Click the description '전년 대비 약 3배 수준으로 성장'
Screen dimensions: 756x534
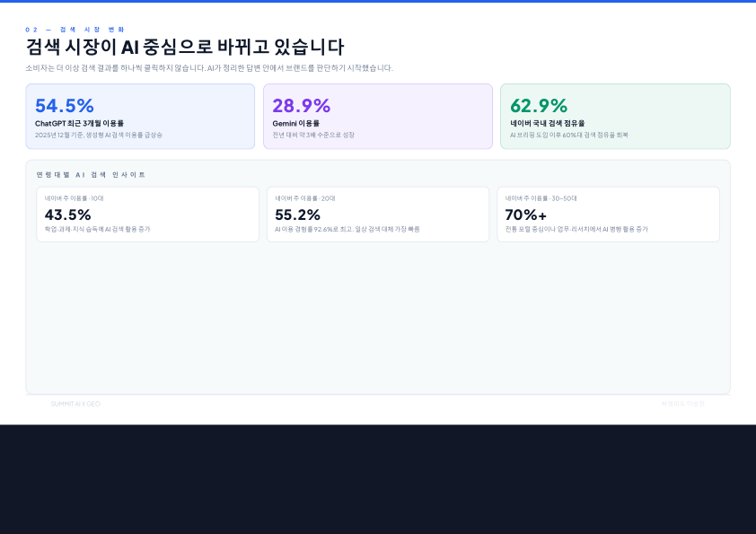coord(313,135)
